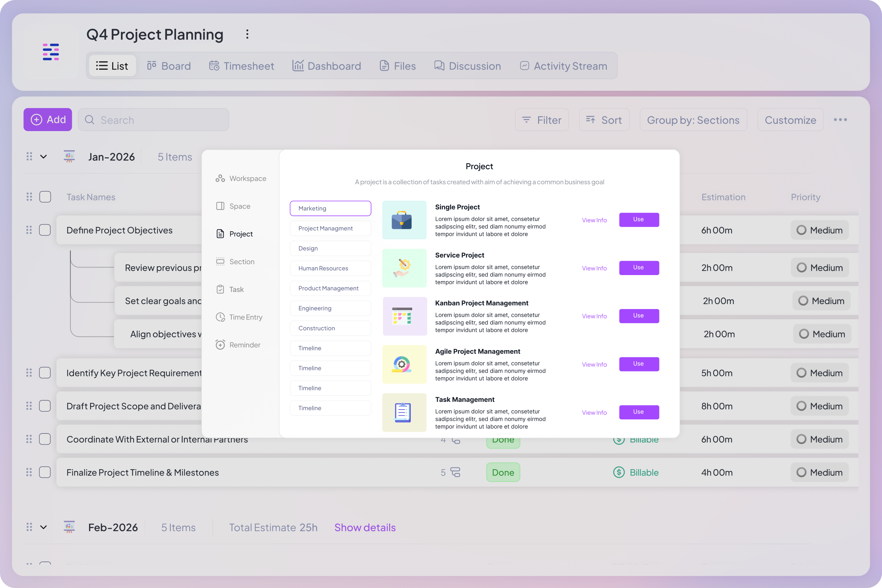Check the Finalize Project Timeline & Milestones checkbox
The image size is (882, 588).
45,472
